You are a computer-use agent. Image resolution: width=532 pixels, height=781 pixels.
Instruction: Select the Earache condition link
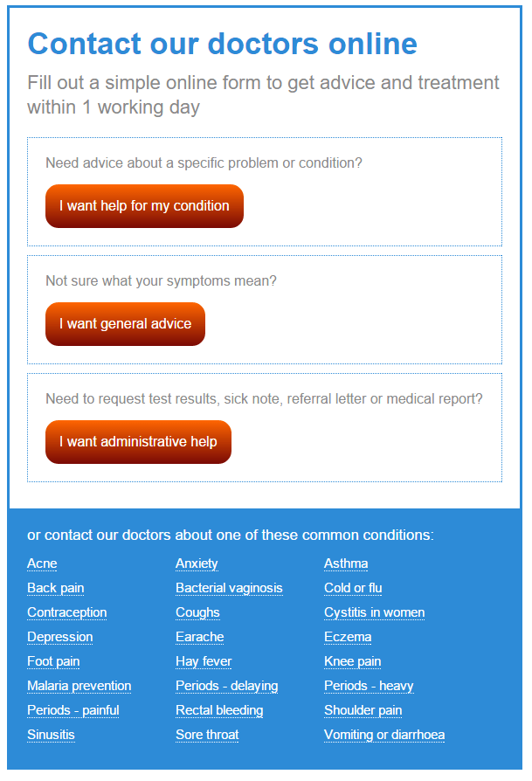pyautogui.click(x=199, y=637)
